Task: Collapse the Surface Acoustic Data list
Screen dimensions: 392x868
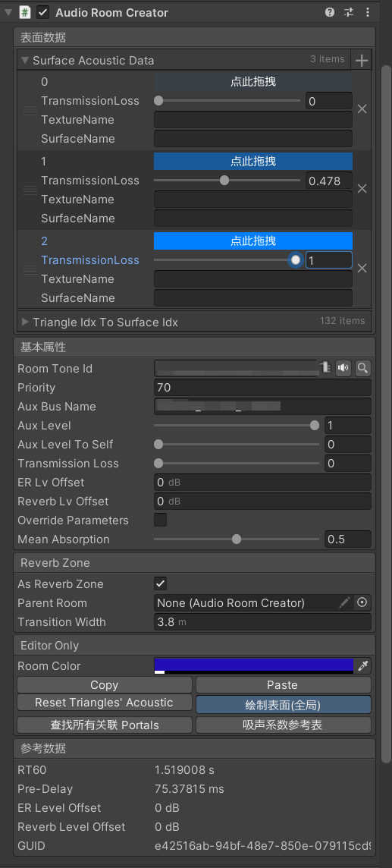Action: coord(25,60)
